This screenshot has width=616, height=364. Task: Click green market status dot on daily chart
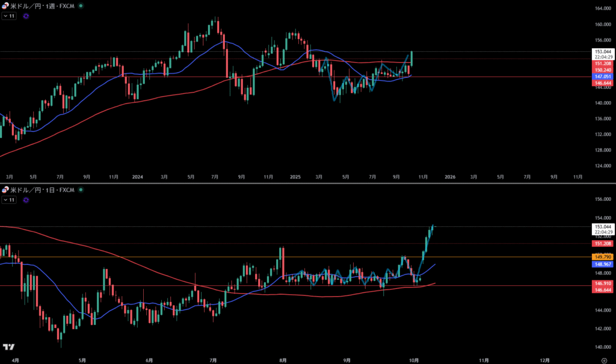[x=81, y=190]
